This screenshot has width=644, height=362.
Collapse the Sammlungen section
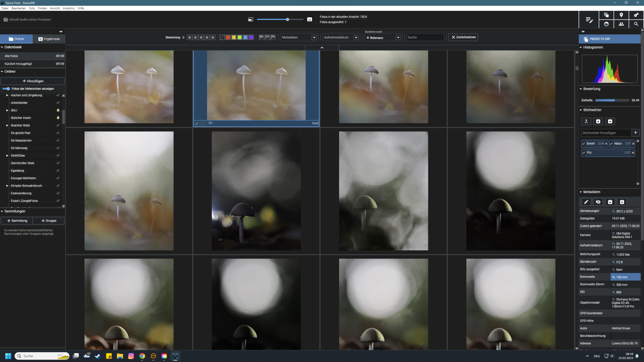point(2,212)
